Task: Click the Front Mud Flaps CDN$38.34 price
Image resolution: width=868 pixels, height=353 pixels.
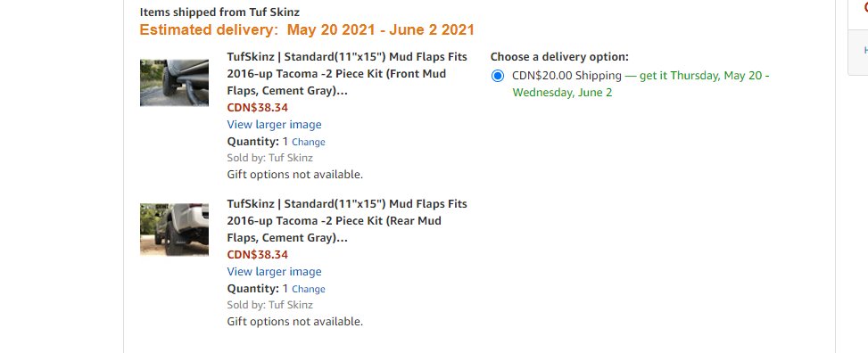Action: (258, 107)
